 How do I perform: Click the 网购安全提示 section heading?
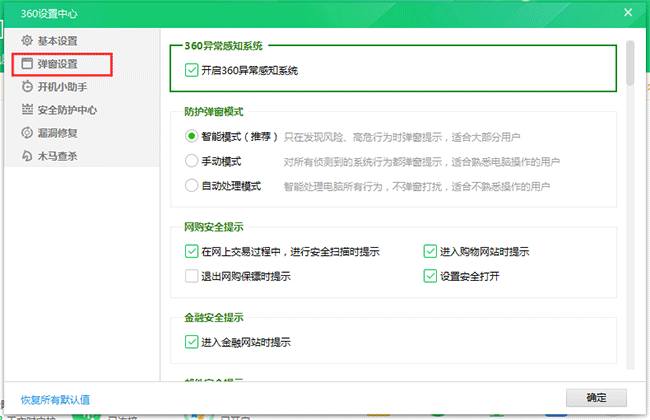coord(214,227)
